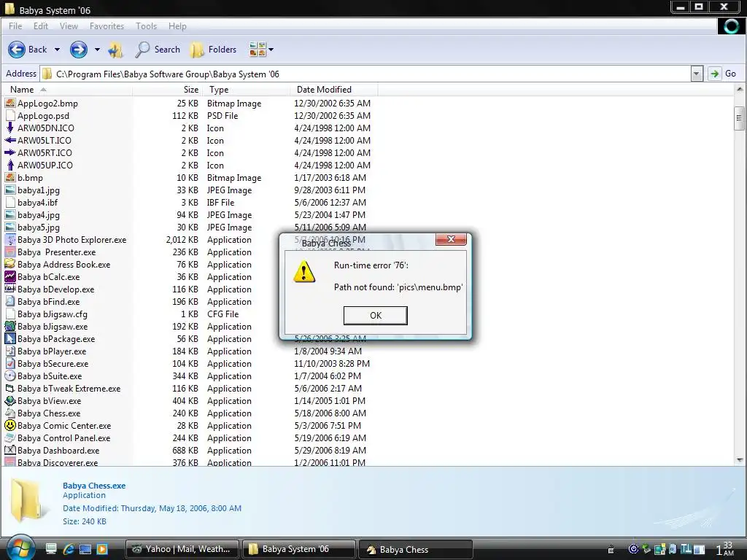This screenshot has width=747, height=560.
Task: Sort by Size column header
Action: [168, 90]
